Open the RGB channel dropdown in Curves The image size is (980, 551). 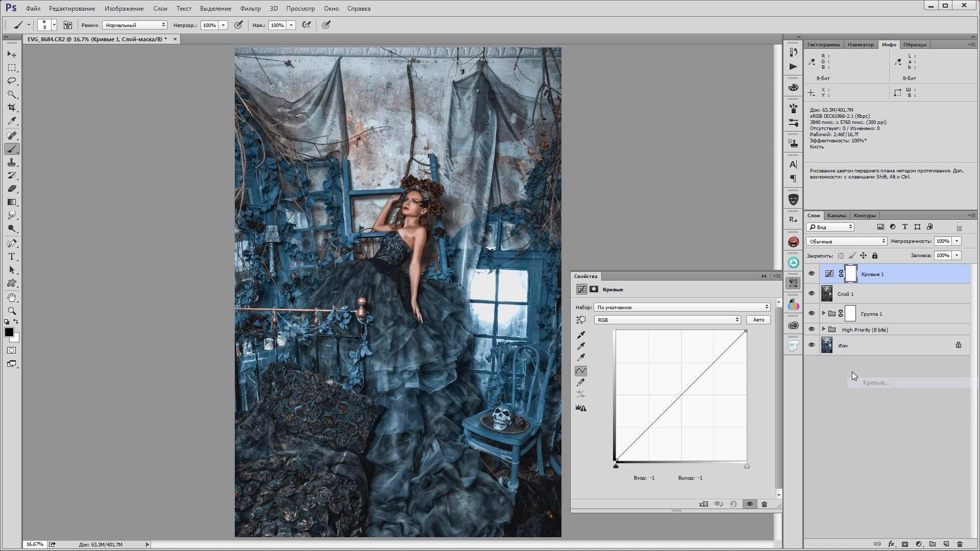click(x=668, y=320)
